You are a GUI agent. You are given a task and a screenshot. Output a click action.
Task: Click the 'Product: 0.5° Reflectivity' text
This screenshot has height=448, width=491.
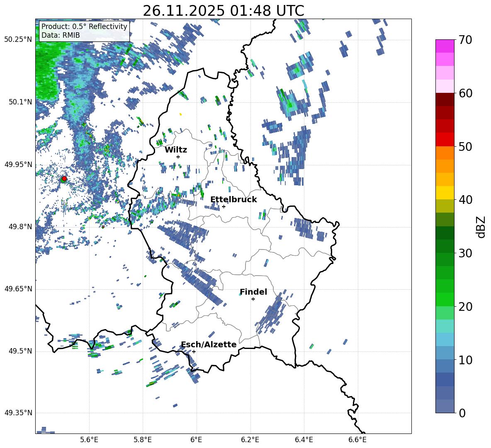84,26
